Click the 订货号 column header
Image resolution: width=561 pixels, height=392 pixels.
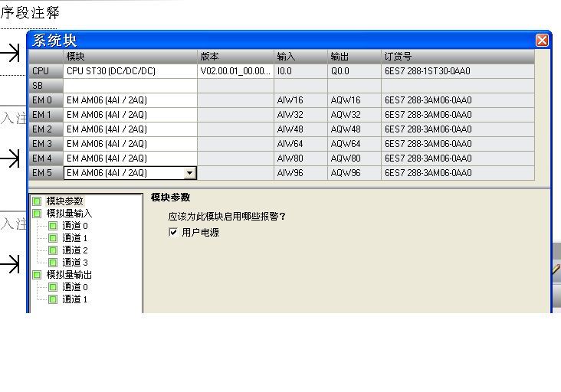[458, 57]
